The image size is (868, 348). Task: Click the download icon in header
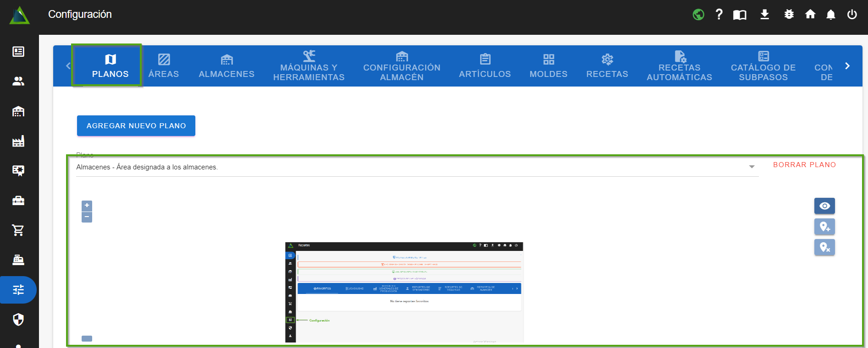[764, 15]
